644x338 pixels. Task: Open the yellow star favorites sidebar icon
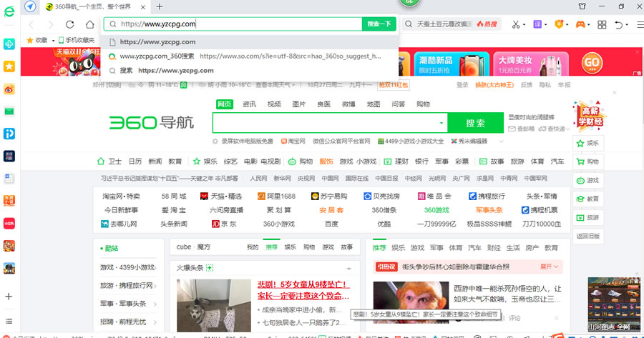[x=9, y=66]
